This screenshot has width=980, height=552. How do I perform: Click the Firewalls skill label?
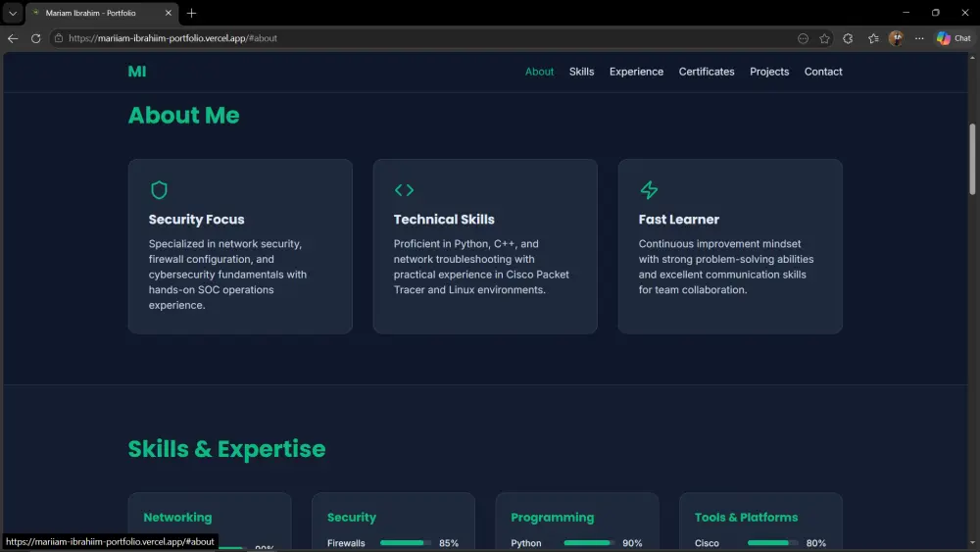click(x=346, y=543)
